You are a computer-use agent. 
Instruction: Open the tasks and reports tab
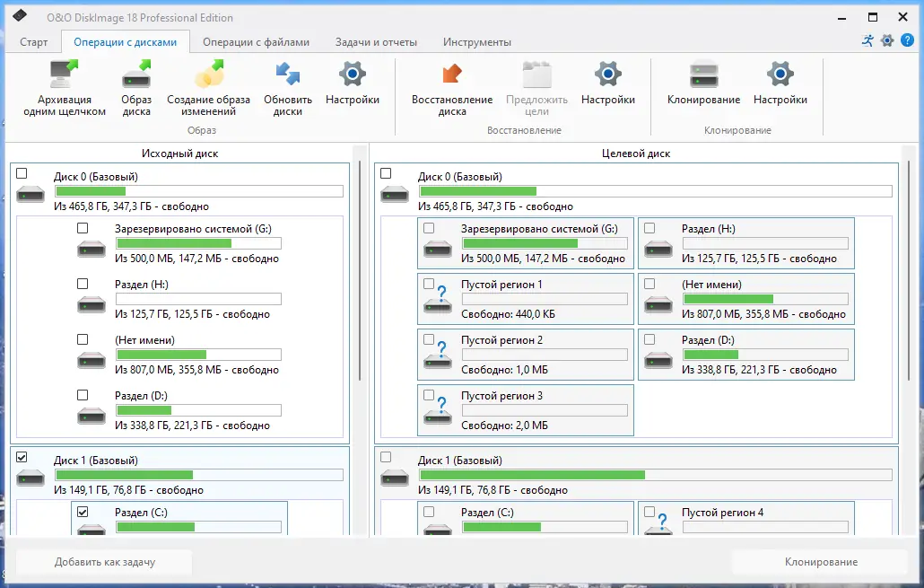[376, 42]
